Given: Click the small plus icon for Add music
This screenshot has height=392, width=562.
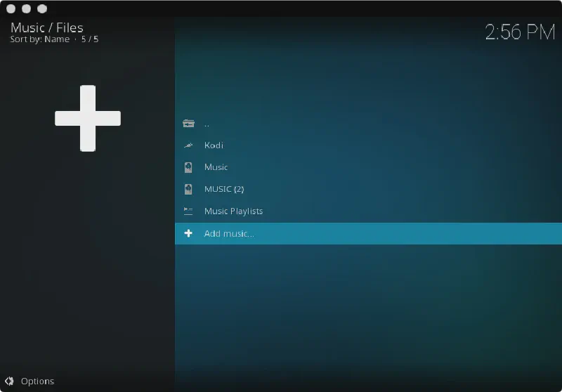Looking at the screenshot, I should point(188,233).
